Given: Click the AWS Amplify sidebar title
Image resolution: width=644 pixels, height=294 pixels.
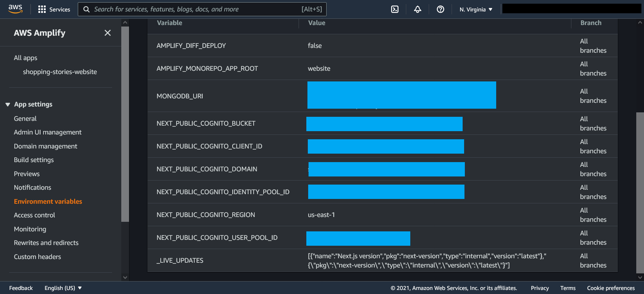Looking at the screenshot, I should tap(39, 33).
